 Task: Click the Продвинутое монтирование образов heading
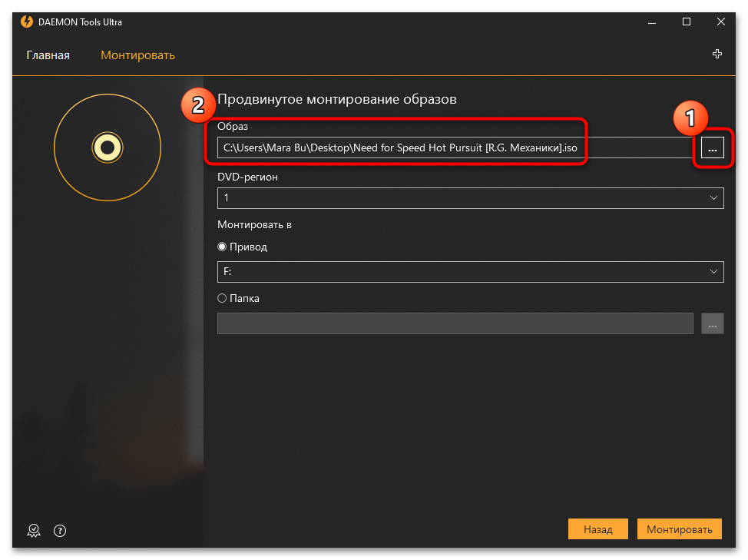tap(337, 99)
